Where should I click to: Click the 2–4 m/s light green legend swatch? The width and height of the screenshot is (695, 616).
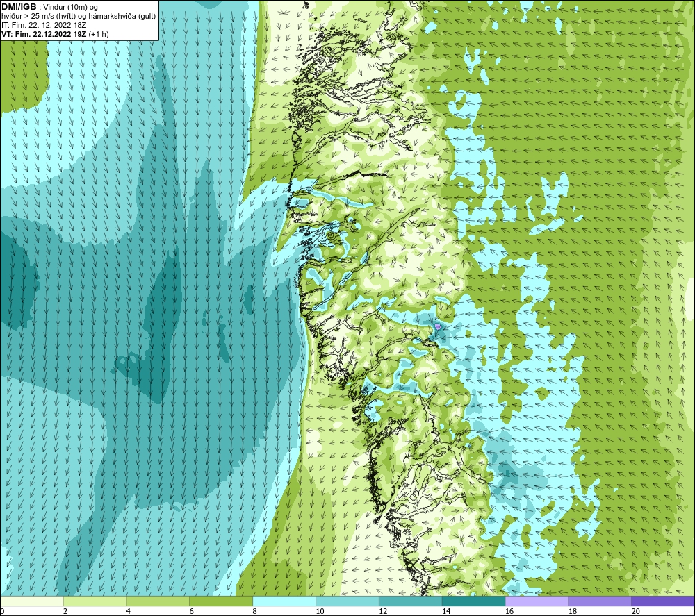tap(95, 601)
